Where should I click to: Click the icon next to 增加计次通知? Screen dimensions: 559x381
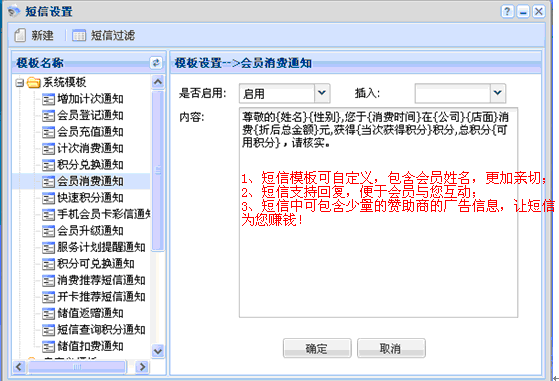coord(48,99)
